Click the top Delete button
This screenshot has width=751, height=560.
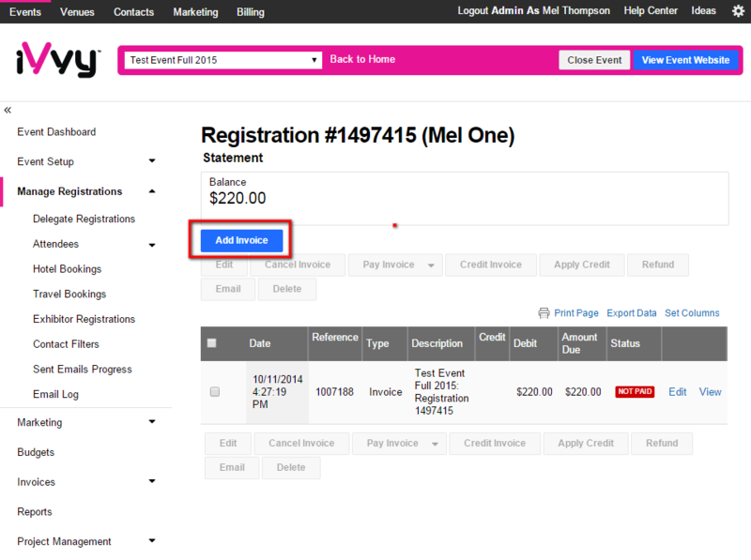pos(287,289)
